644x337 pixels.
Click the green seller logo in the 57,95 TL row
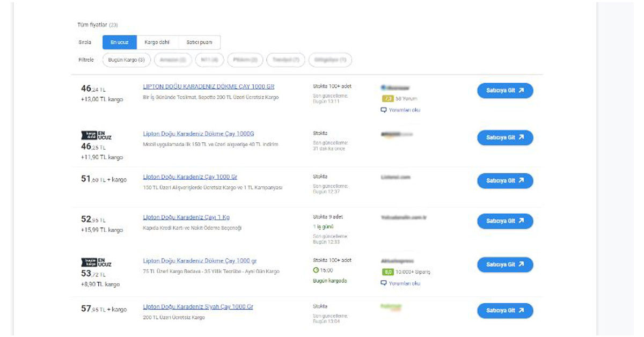tap(391, 307)
